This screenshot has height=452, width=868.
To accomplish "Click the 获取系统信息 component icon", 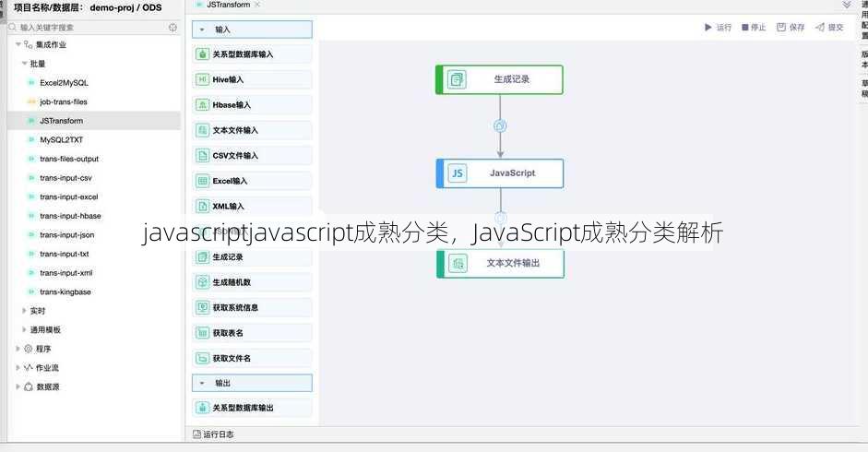I will 203,307.
